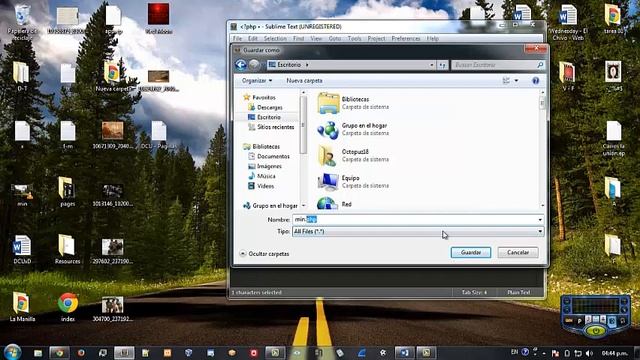Screen dimensions: 640x360
Task: Open the Project menu in Sublime Text
Action: coord(376,38)
